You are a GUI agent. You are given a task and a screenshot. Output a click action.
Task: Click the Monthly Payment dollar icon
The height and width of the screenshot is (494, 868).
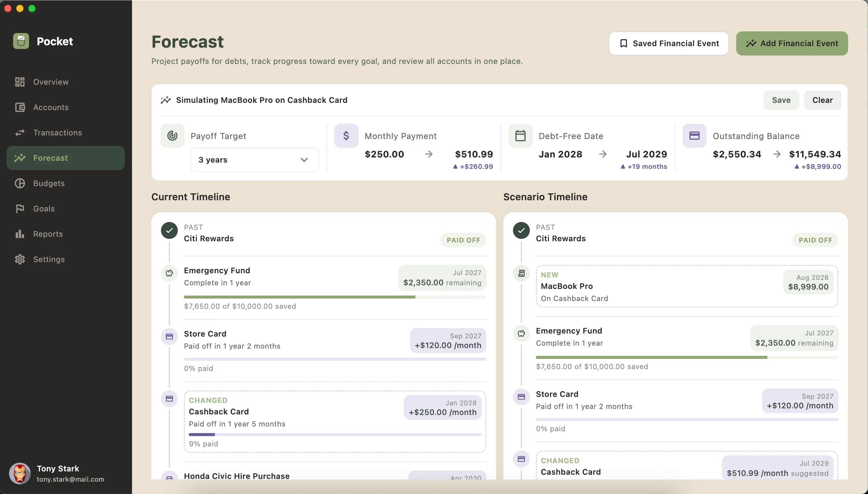(346, 136)
